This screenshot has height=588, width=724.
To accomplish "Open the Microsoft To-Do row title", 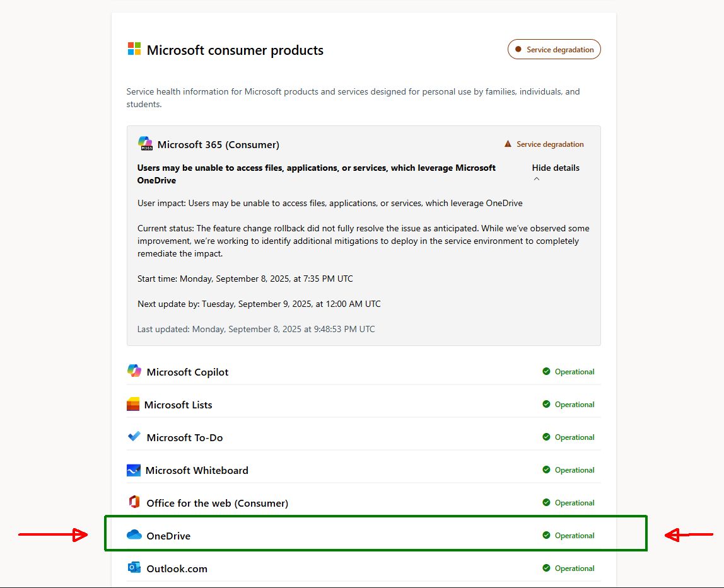I will 185,437.
